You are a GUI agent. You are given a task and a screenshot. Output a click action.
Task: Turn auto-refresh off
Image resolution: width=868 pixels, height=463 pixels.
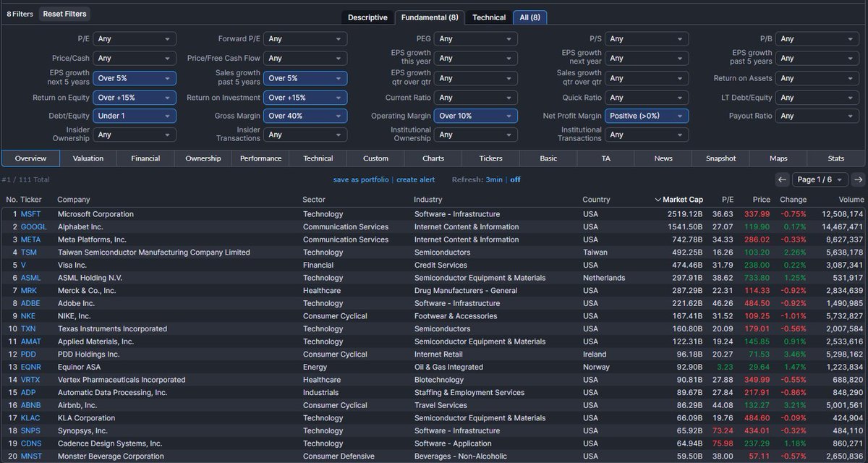(515, 179)
